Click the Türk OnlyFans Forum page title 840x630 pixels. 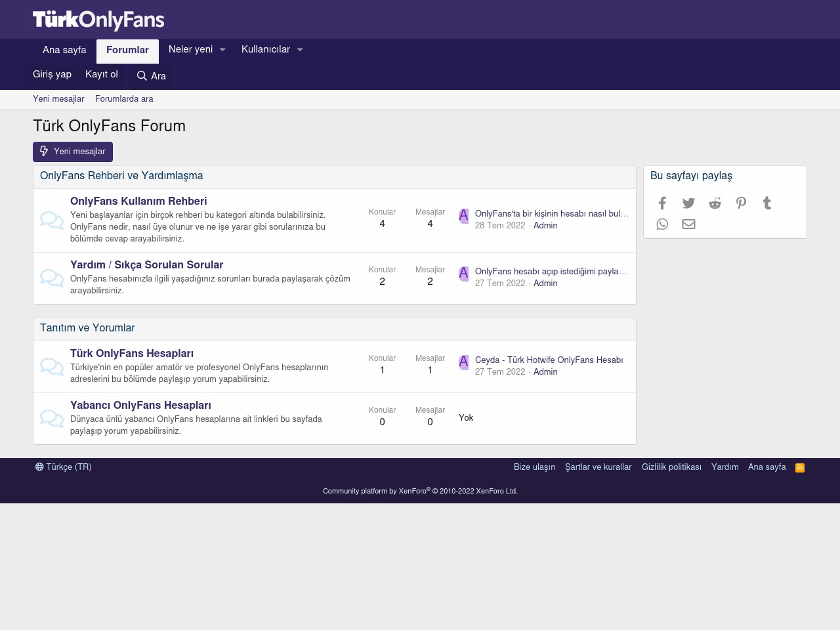coord(109,127)
